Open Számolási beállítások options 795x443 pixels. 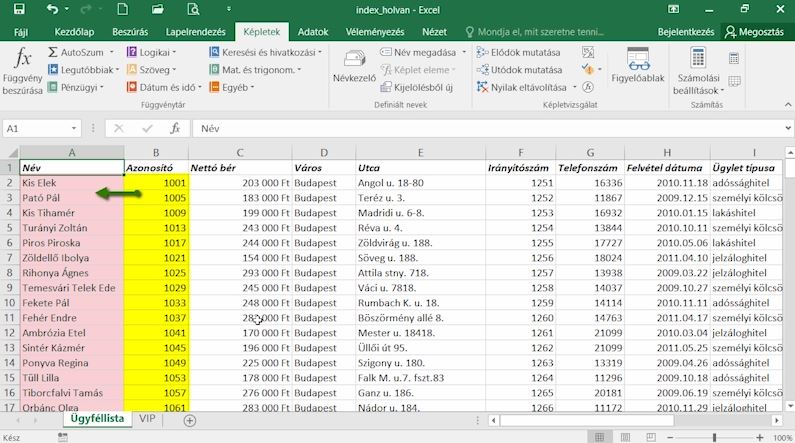699,71
